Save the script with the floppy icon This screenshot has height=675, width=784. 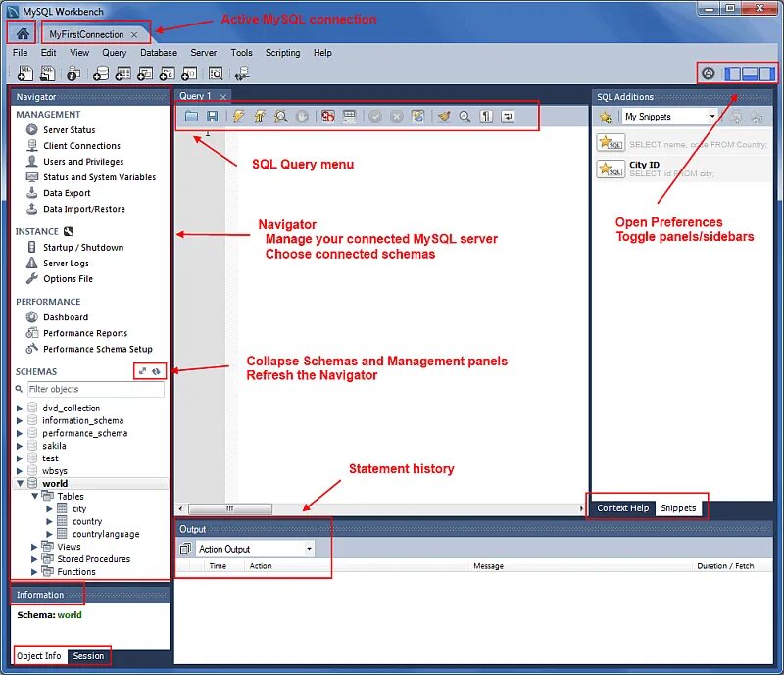click(x=213, y=117)
